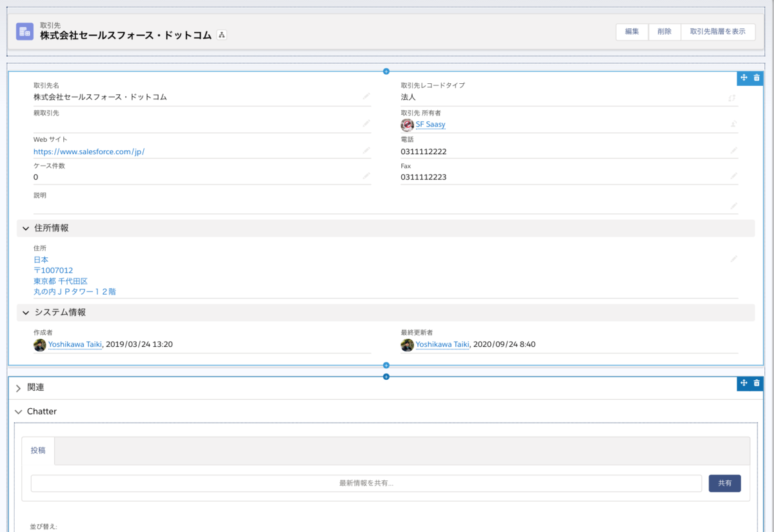Click the SF Saasy owner avatar
774x532 pixels.
(407, 124)
